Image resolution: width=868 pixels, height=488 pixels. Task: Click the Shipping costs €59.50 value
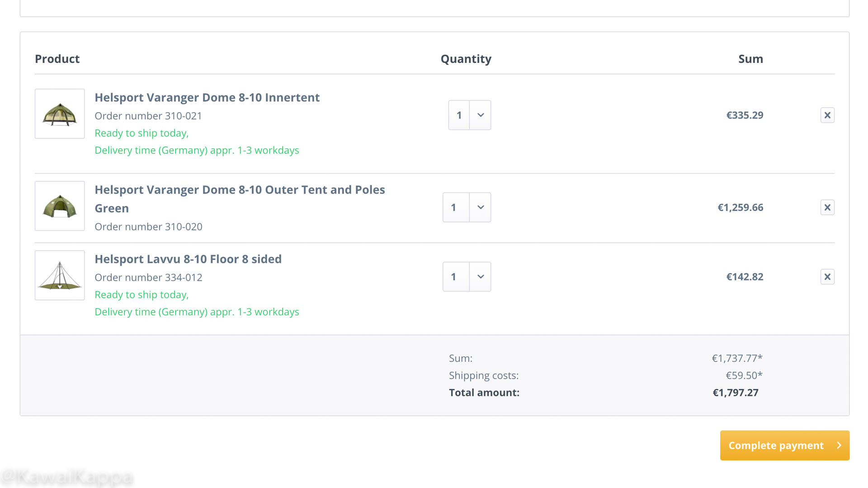pos(744,375)
